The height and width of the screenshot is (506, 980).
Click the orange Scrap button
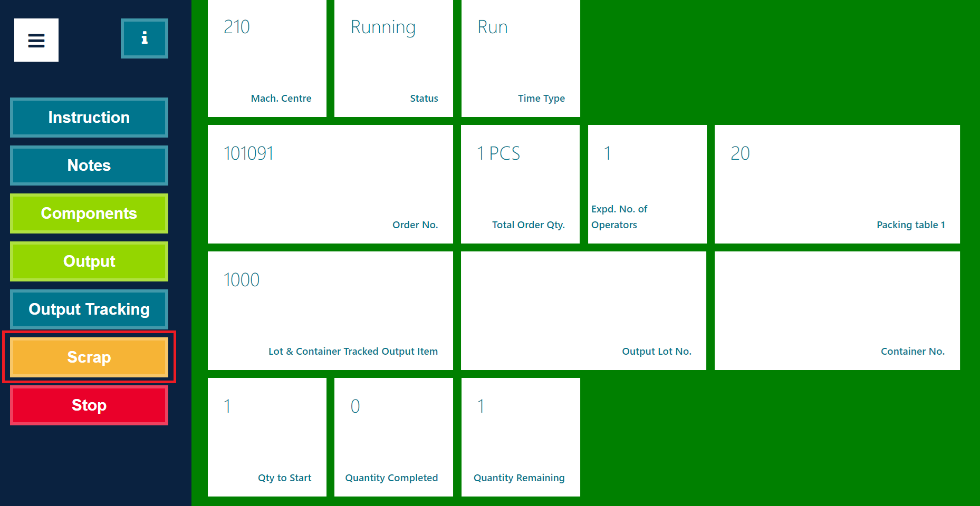[x=89, y=357]
